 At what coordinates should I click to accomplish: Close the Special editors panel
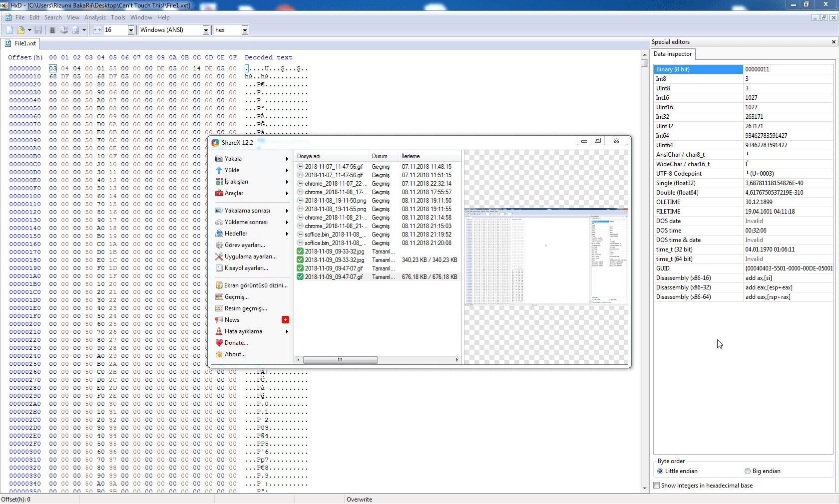point(834,42)
